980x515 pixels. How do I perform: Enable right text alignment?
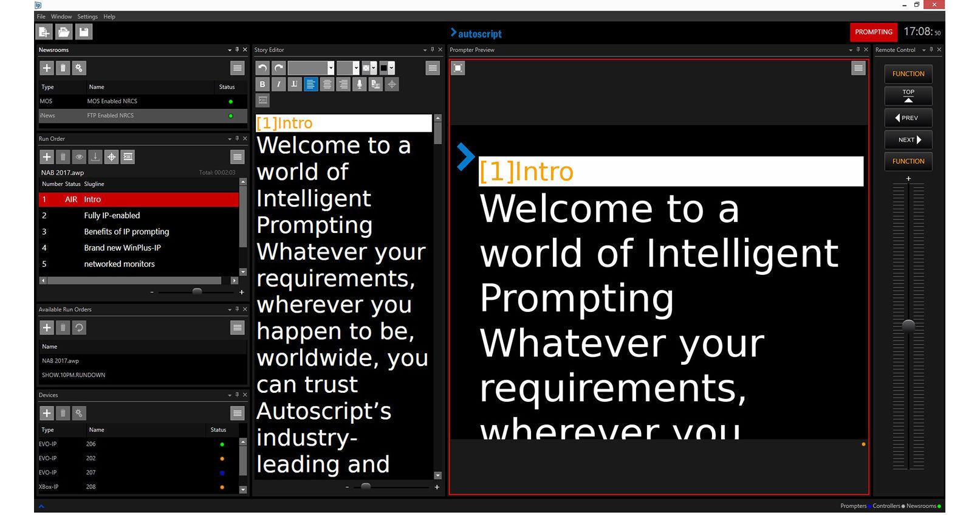[x=343, y=85]
